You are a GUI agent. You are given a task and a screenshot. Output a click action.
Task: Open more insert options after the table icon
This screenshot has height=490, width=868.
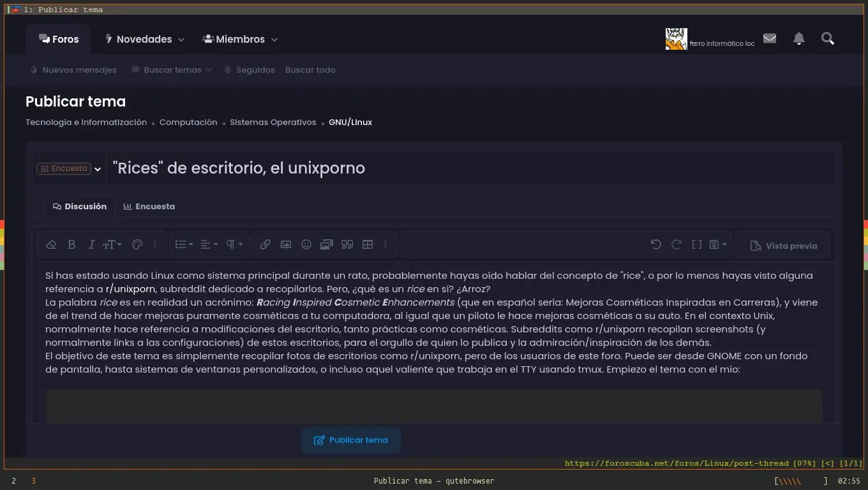(x=385, y=244)
